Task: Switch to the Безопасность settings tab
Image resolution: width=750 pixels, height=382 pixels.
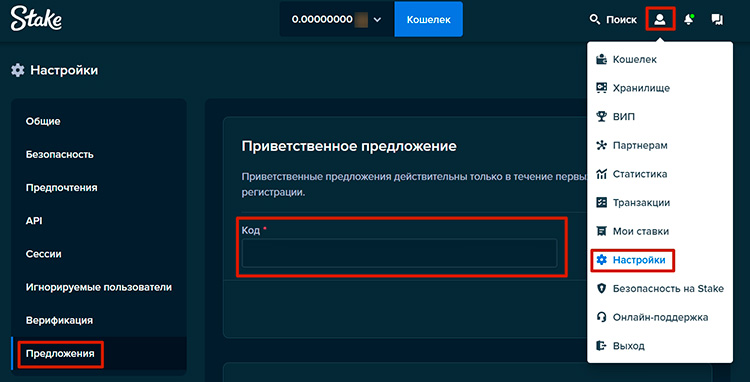Action: [99, 155]
